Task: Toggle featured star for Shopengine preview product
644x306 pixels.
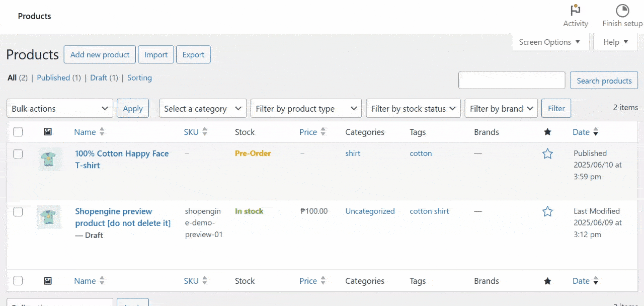Action: coord(547,212)
